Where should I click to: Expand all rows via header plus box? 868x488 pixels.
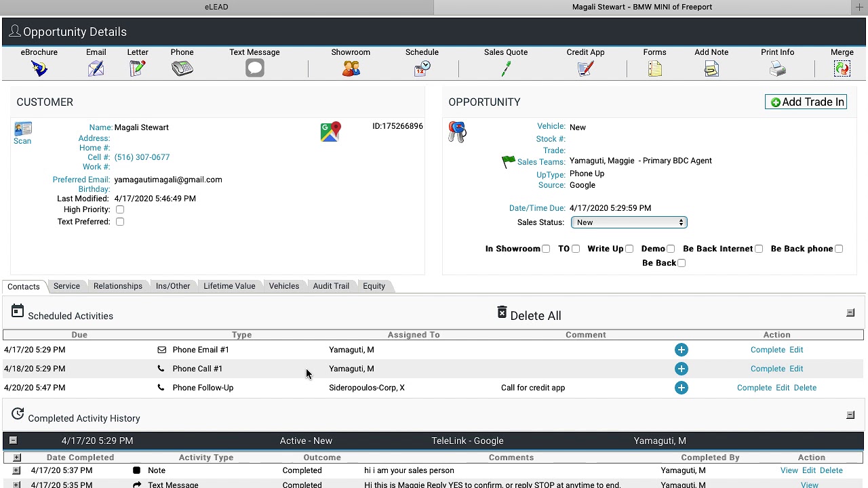tap(17, 457)
